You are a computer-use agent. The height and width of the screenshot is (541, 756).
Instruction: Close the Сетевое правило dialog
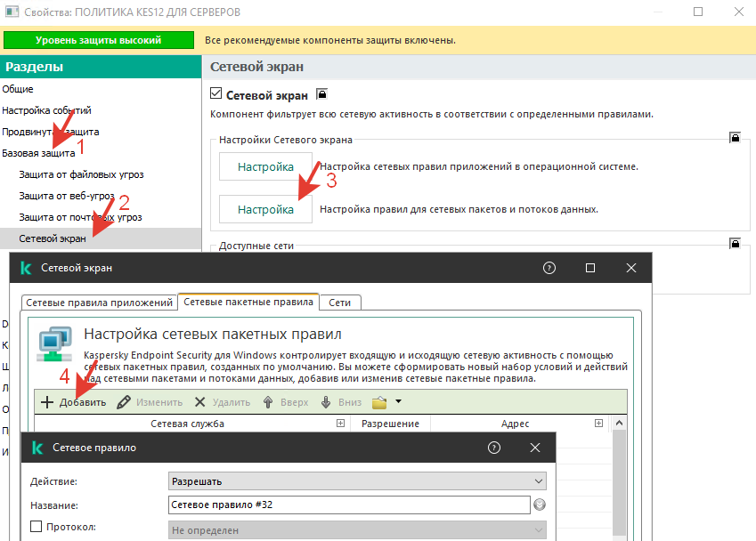click(535, 448)
